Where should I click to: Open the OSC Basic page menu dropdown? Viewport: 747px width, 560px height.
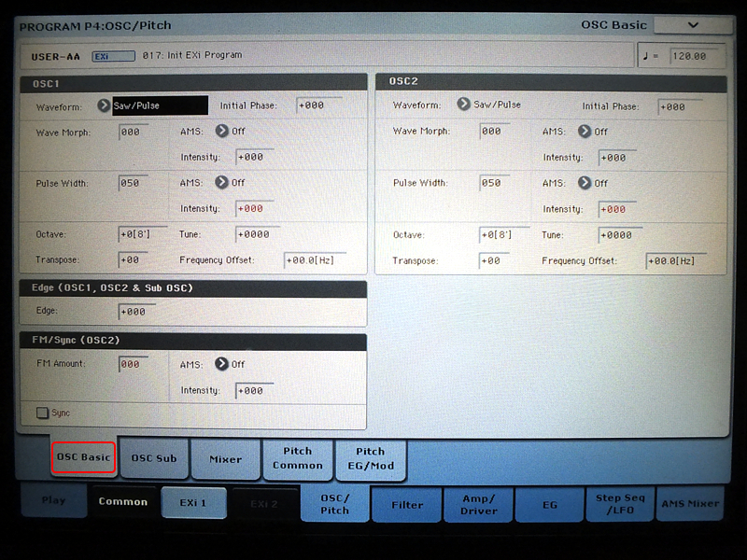(693, 25)
